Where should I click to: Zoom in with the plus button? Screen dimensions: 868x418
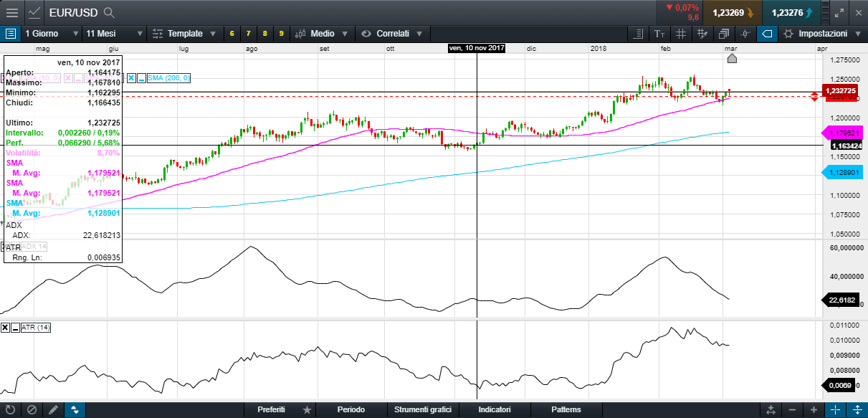point(814,410)
